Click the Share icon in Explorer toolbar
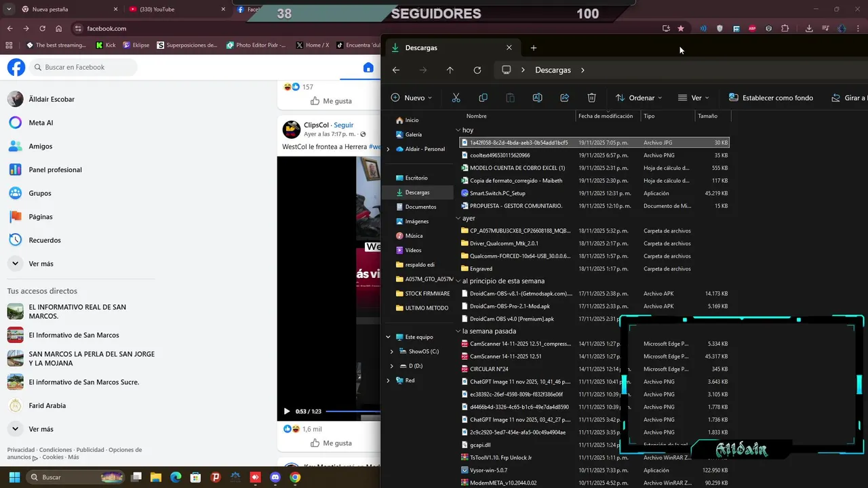This screenshot has height=488, width=868. pyautogui.click(x=564, y=98)
